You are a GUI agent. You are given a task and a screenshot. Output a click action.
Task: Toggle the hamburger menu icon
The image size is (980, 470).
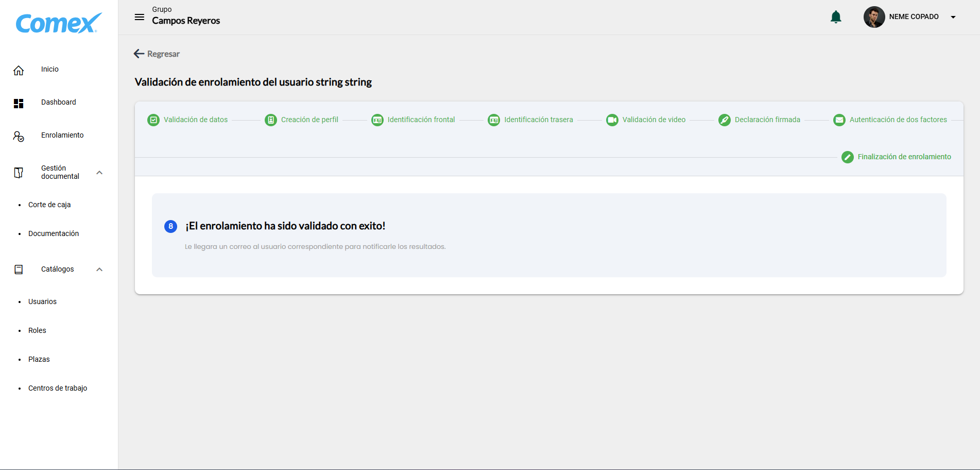[139, 17]
